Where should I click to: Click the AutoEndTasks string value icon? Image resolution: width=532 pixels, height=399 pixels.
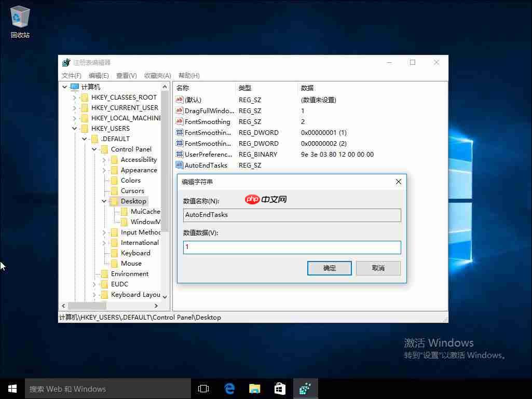[x=180, y=165]
